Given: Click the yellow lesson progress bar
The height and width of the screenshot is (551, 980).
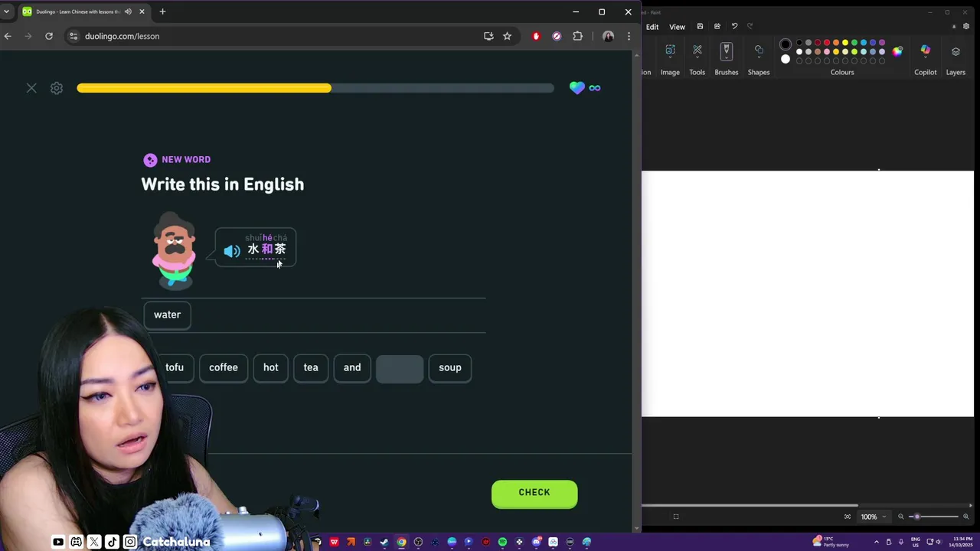Looking at the screenshot, I should pos(204,88).
